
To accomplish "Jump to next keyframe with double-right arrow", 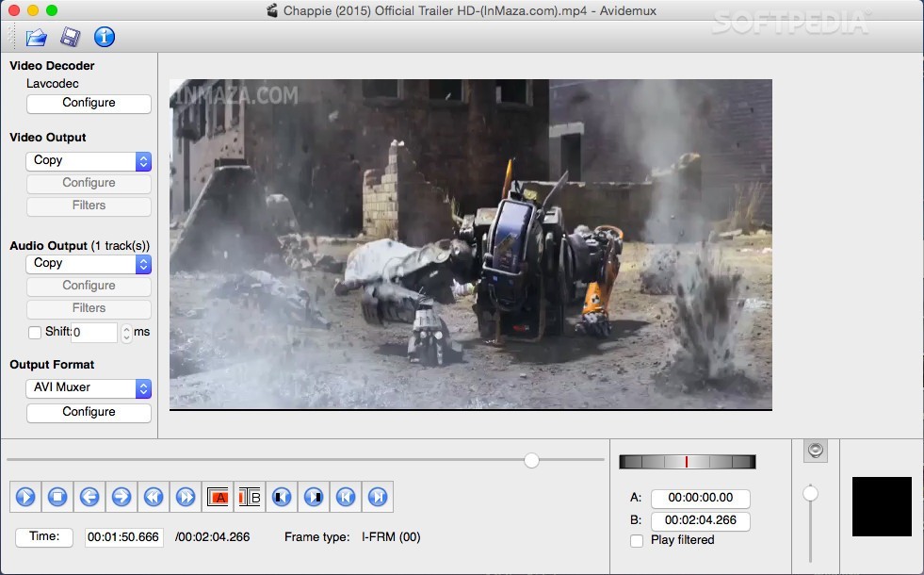I will 185,497.
